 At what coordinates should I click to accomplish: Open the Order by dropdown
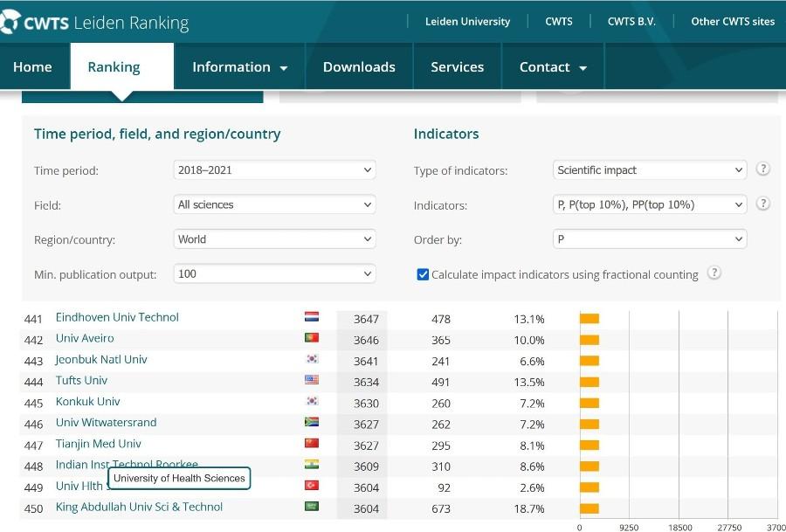[x=650, y=239]
